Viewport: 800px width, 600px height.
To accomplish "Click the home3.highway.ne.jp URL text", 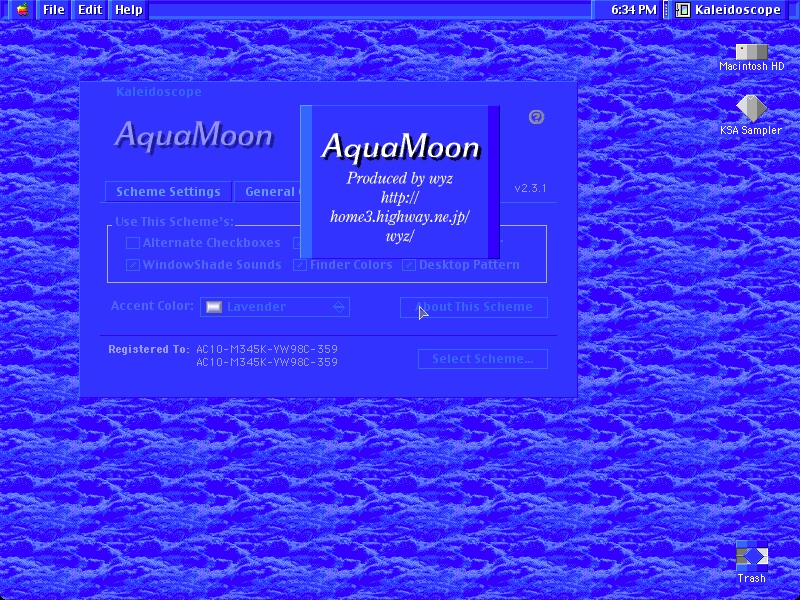I will click(x=399, y=217).
